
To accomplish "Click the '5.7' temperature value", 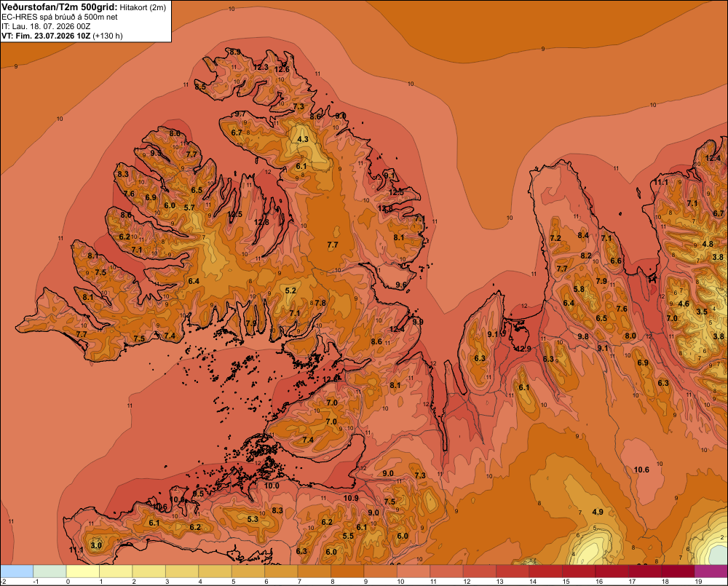I will 189,207.
